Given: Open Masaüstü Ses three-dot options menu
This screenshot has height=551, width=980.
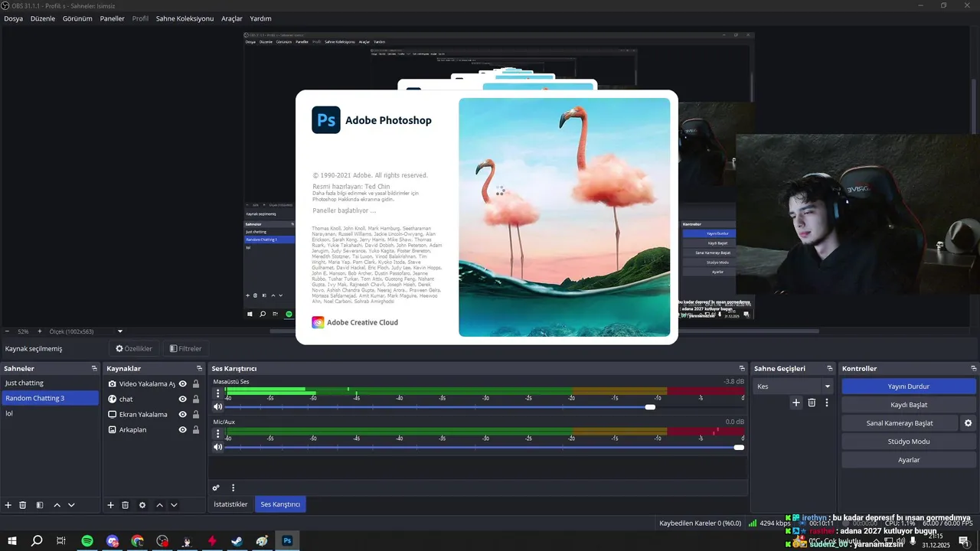Looking at the screenshot, I should pyautogui.click(x=217, y=393).
